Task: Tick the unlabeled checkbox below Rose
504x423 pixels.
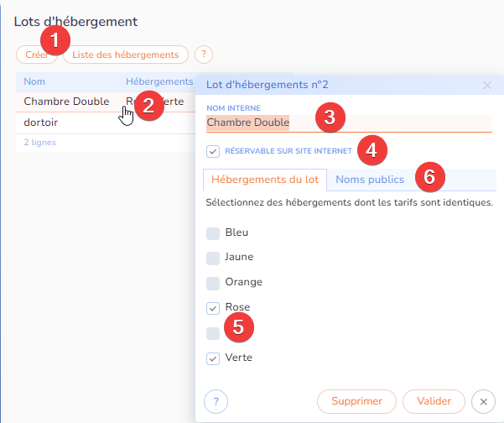Action: point(213,333)
